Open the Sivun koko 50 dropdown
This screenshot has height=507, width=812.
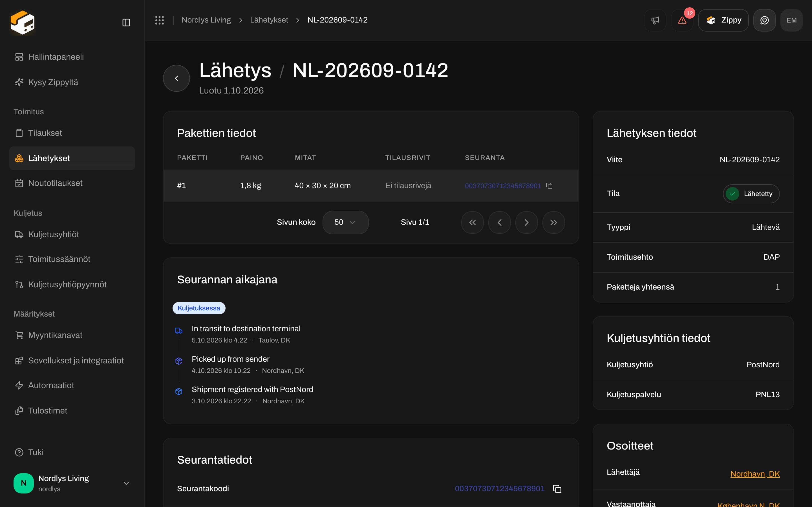coord(345,222)
